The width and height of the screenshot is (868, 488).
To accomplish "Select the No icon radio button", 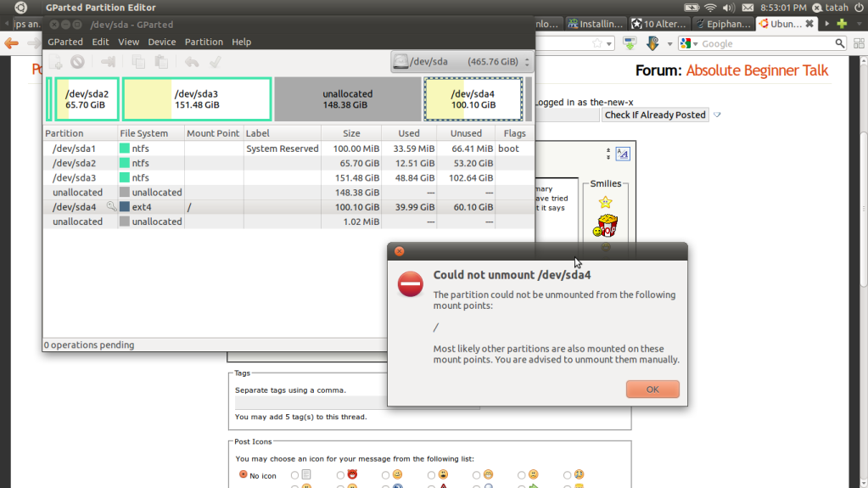I will 243,474.
